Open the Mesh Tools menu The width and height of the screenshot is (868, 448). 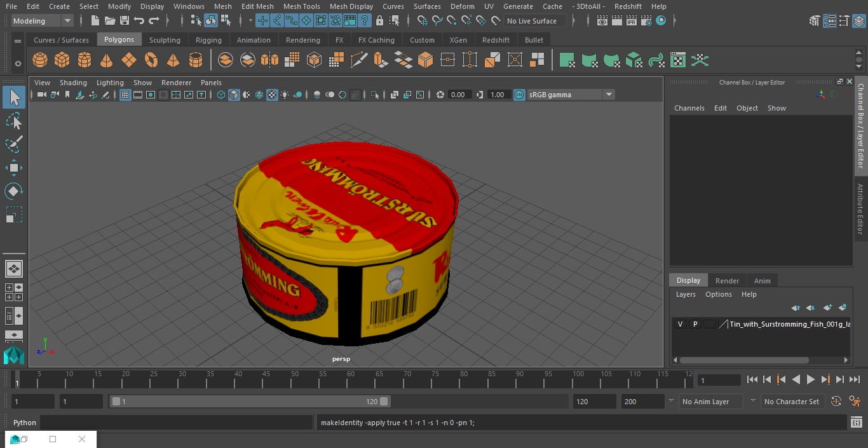tap(301, 6)
